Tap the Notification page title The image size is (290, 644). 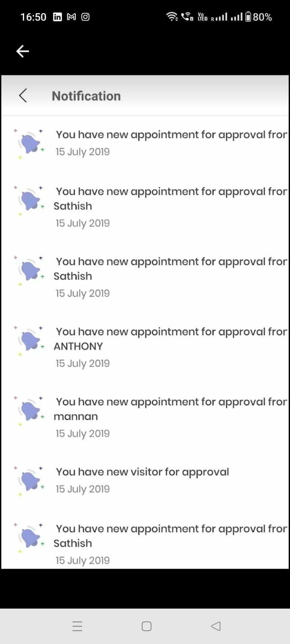pos(86,96)
